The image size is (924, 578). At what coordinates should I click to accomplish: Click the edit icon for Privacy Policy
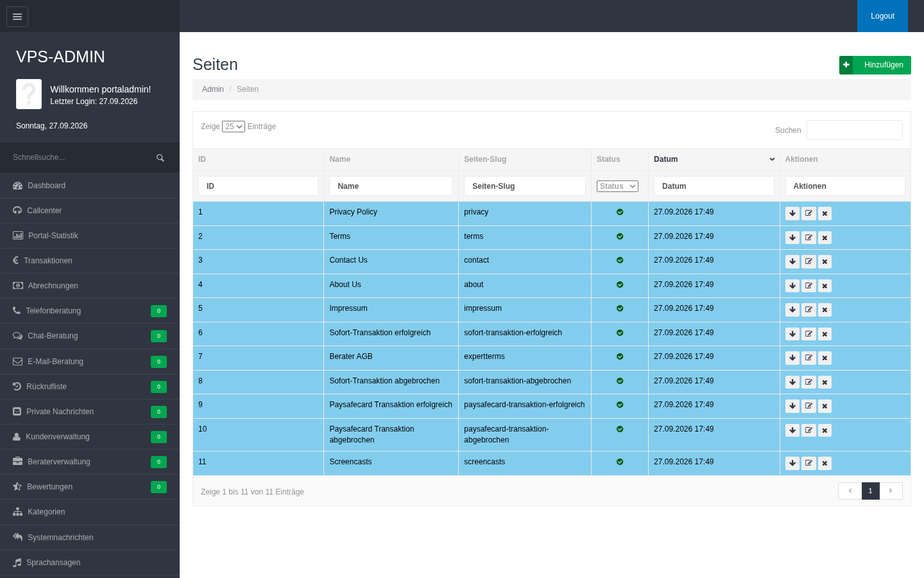point(809,213)
